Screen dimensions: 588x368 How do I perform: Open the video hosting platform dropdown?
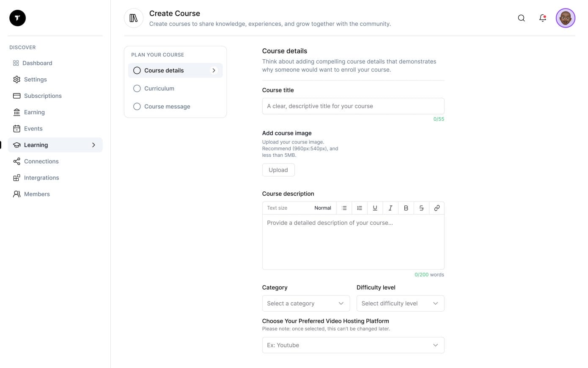[353, 345]
